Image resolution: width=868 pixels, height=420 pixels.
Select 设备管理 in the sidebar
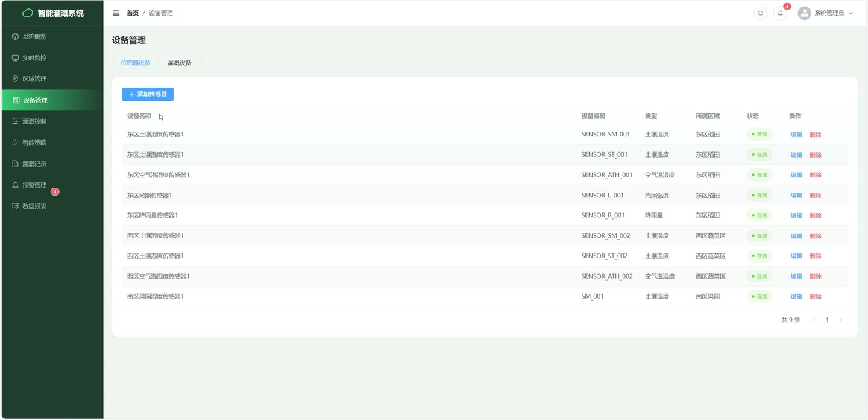pos(52,100)
